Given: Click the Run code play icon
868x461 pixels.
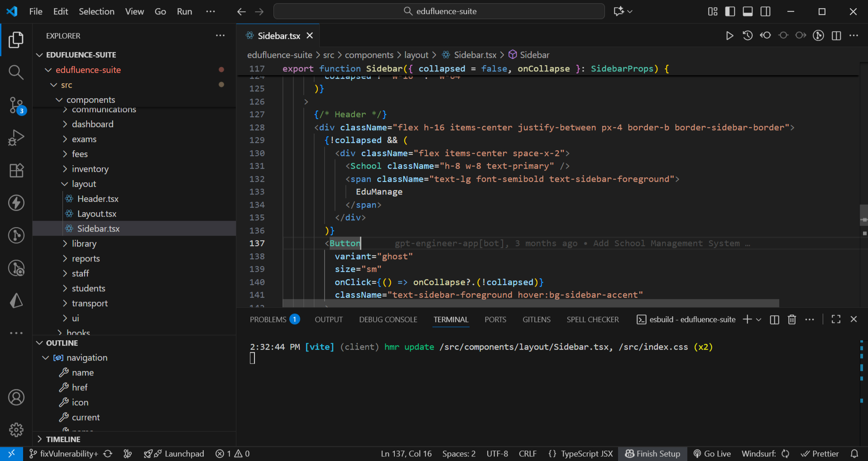Looking at the screenshot, I should pyautogui.click(x=729, y=36).
